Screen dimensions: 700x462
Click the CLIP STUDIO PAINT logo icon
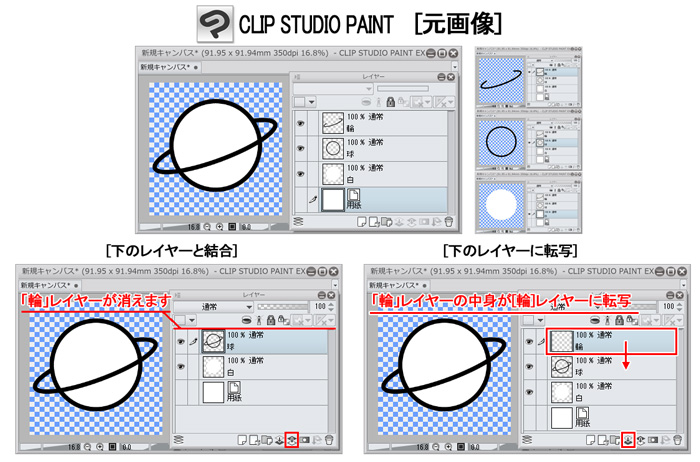click(215, 24)
